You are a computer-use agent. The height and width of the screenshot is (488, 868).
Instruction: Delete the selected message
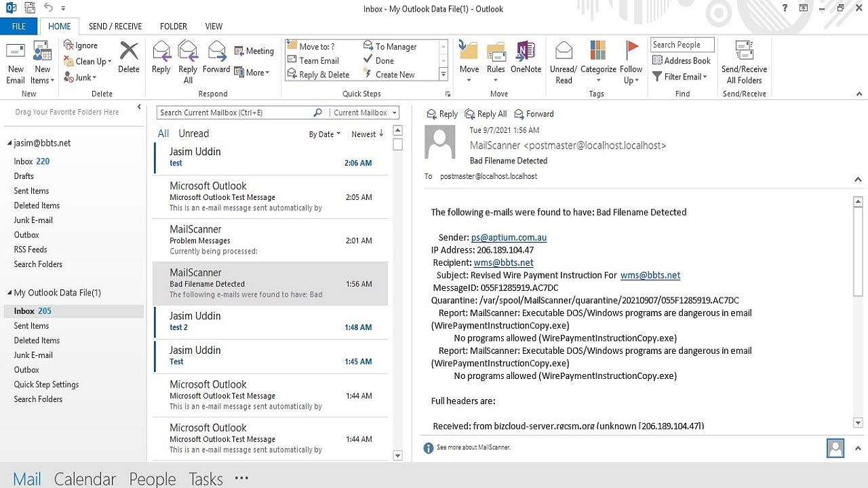(128, 58)
